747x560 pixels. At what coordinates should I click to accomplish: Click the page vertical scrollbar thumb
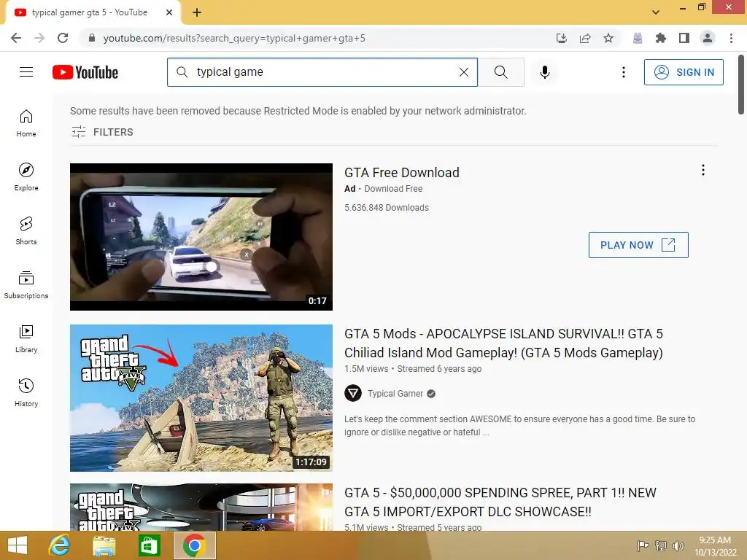pyautogui.click(x=741, y=85)
